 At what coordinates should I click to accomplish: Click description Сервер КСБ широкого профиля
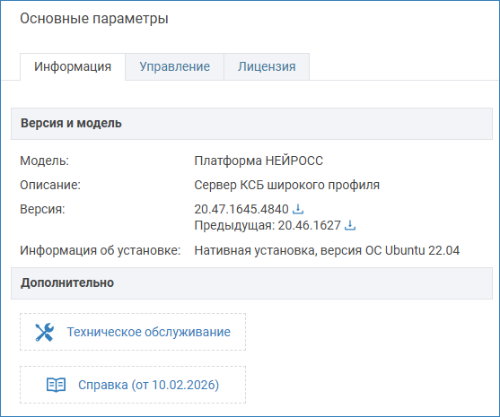click(x=287, y=185)
